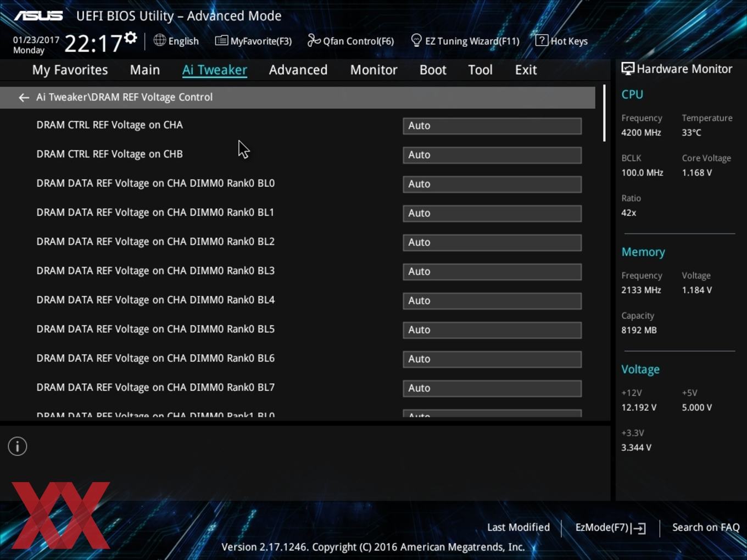Click the EZ Tuning Wizard lightbulb icon
The width and height of the screenshot is (747, 560).
click(x=416, y=40)
